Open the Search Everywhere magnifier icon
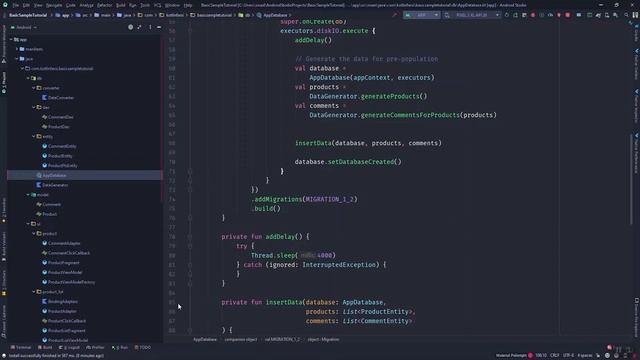The image size is (640, 360). pyautogui.click(x=626, y=15)
